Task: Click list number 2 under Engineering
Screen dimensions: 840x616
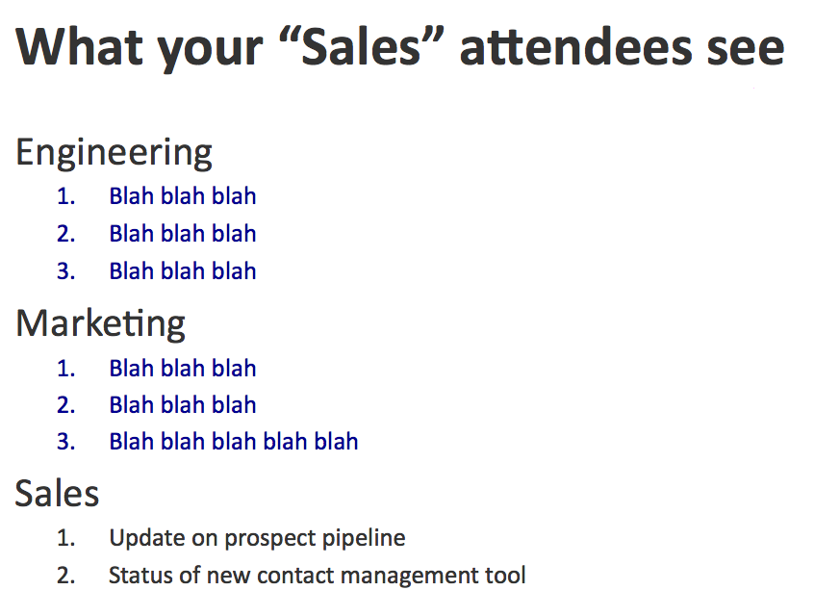Action: [x=65, y=234]
